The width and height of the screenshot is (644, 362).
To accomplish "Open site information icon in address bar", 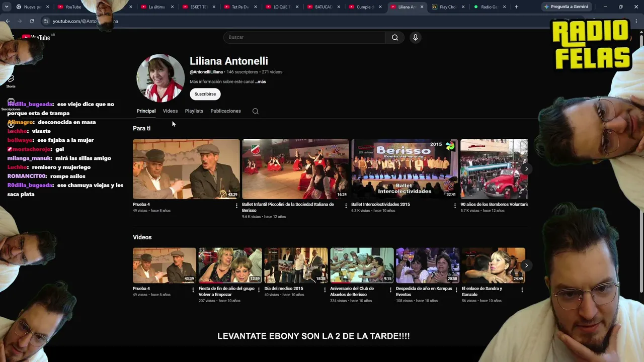I will click(46, 21).
